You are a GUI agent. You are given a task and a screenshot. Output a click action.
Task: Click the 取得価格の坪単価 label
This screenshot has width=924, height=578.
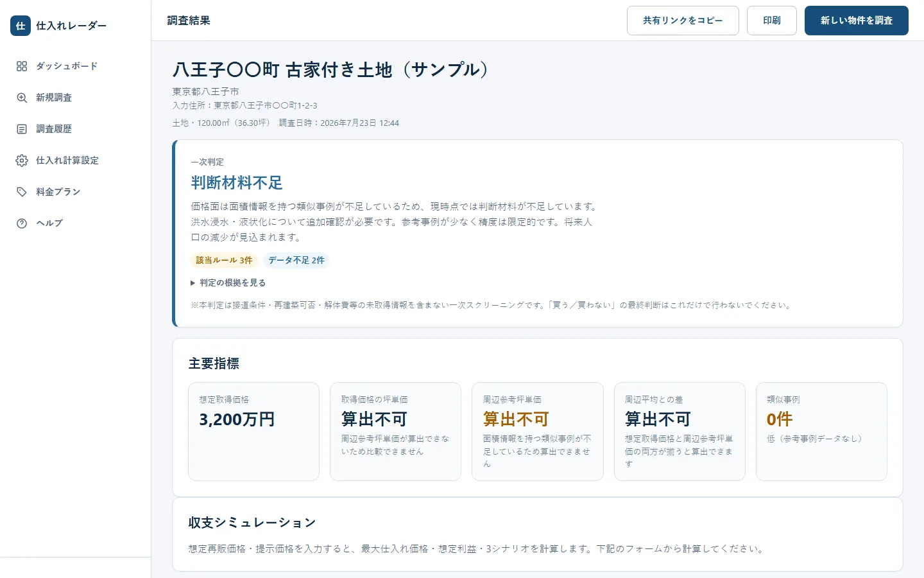tap(374, 399)
